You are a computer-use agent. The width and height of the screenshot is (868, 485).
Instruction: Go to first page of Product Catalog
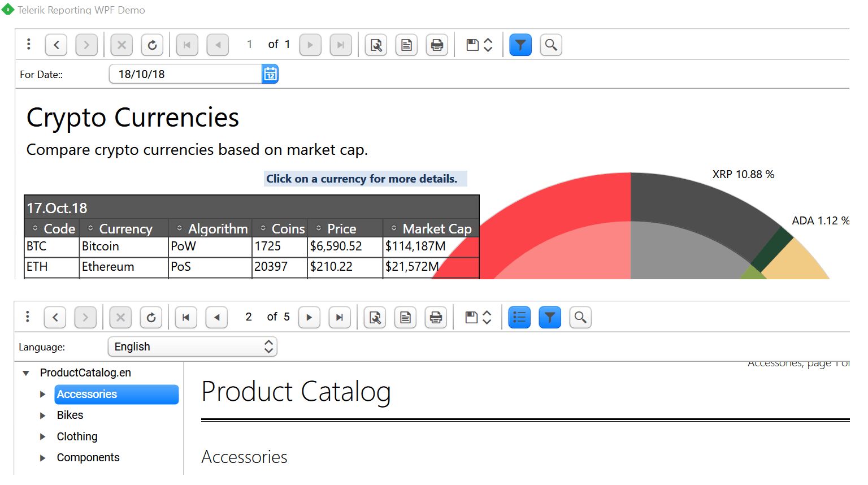coord(186,317)
